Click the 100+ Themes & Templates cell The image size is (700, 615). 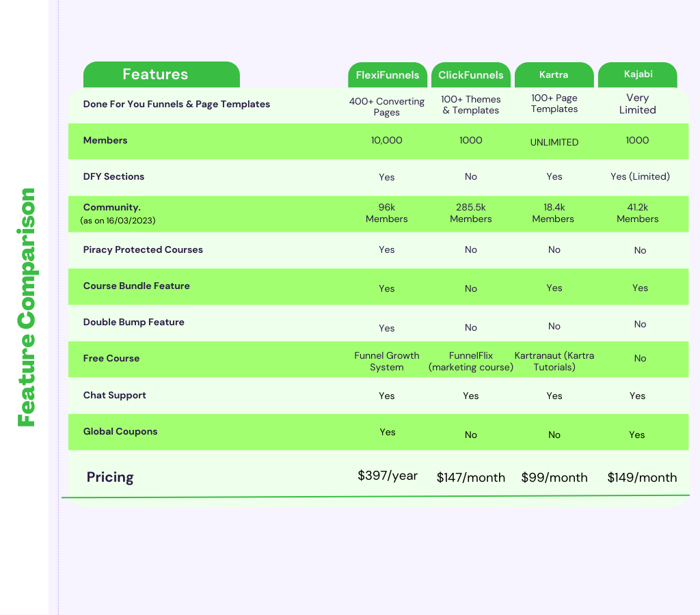(471, 105)
